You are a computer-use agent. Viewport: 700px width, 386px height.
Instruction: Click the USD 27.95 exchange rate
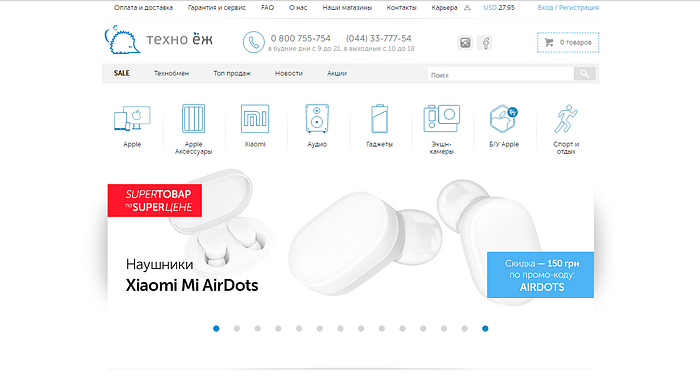point(499,8)
